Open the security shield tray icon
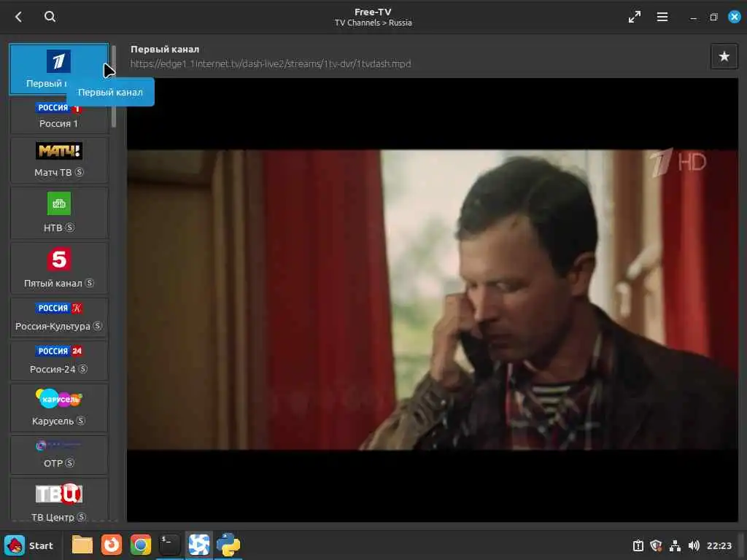747x560 pixels. pos(656,545)
